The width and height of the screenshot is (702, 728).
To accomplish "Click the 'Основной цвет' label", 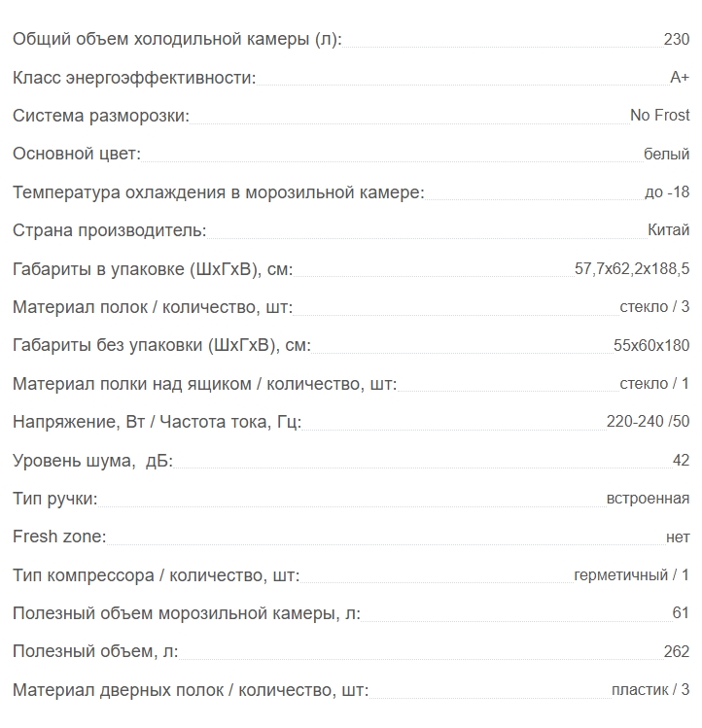I will click(77, 154).
